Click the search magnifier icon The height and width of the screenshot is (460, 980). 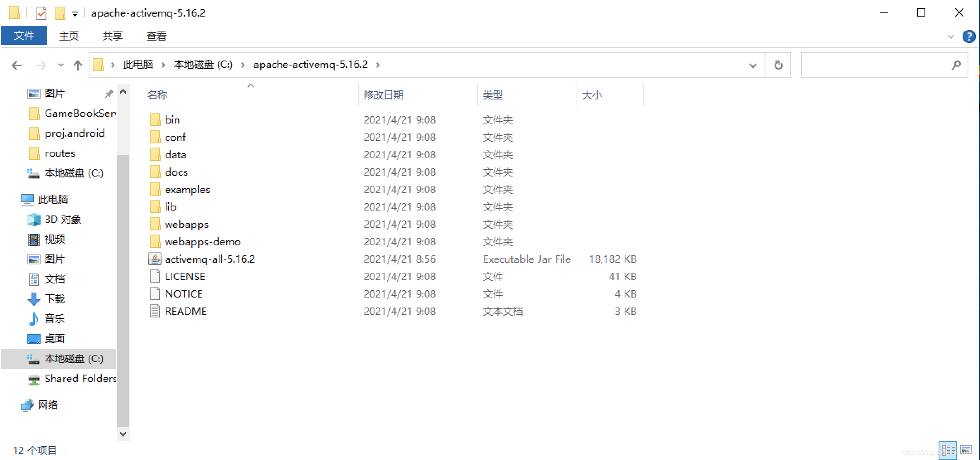click(956, 65)
